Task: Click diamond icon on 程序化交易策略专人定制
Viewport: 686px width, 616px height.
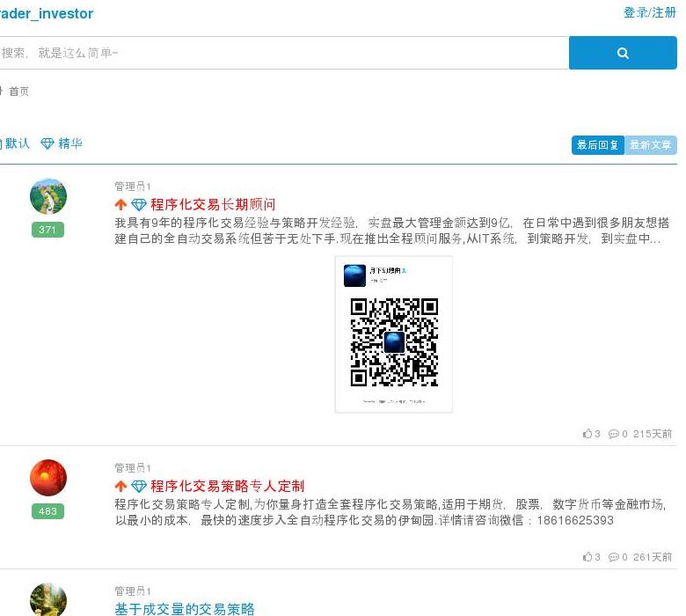Action: [x=139, y=486]
